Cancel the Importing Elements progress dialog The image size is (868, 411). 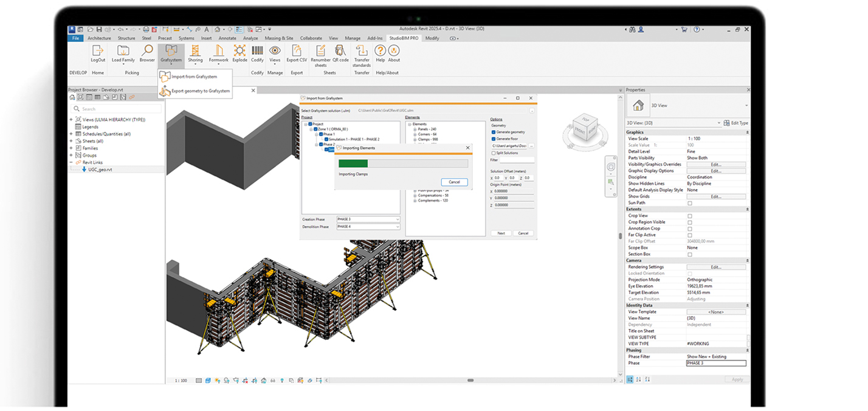(x=454, y=182)
